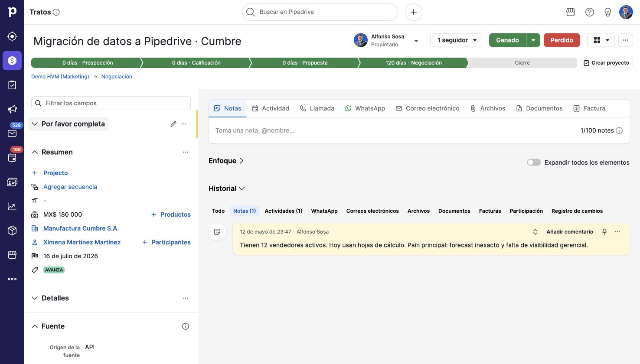Collapse Resumen section

[35, 152]
